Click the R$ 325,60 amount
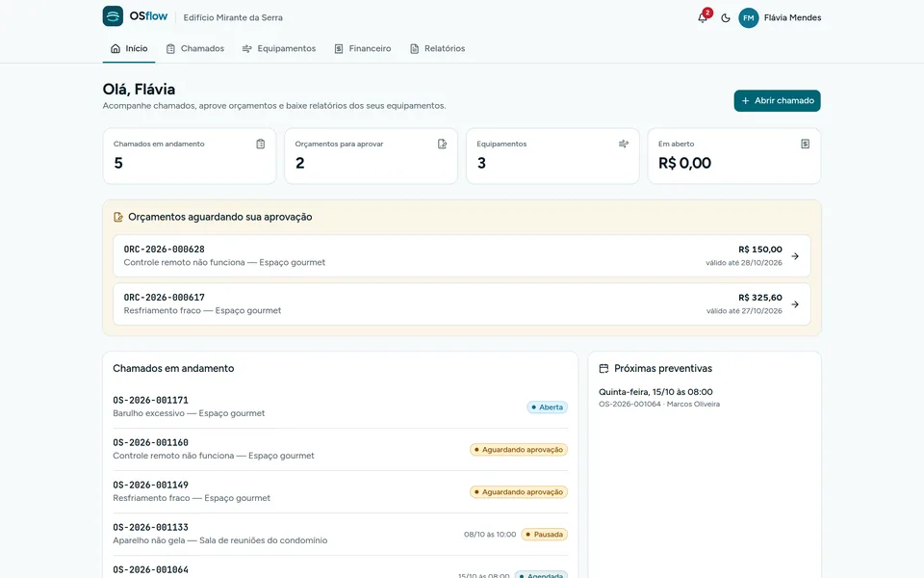This screenshot has width=924, height=578. coord(760,298)
